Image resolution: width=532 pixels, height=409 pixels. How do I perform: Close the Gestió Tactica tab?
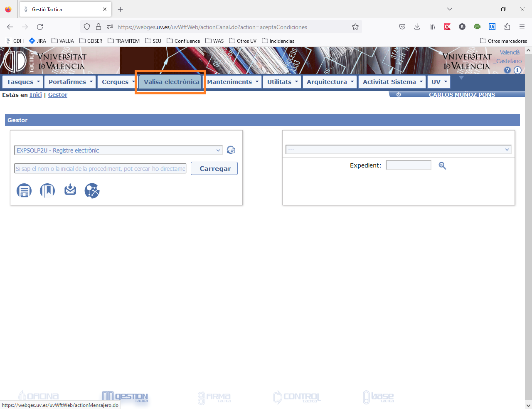click(105, 9)
